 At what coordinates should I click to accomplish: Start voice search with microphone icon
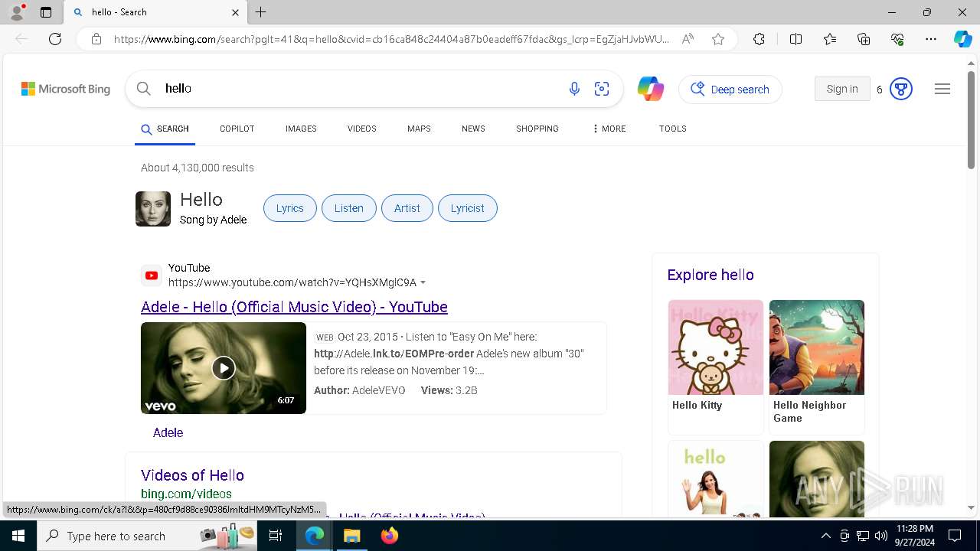tap(574, 89)
